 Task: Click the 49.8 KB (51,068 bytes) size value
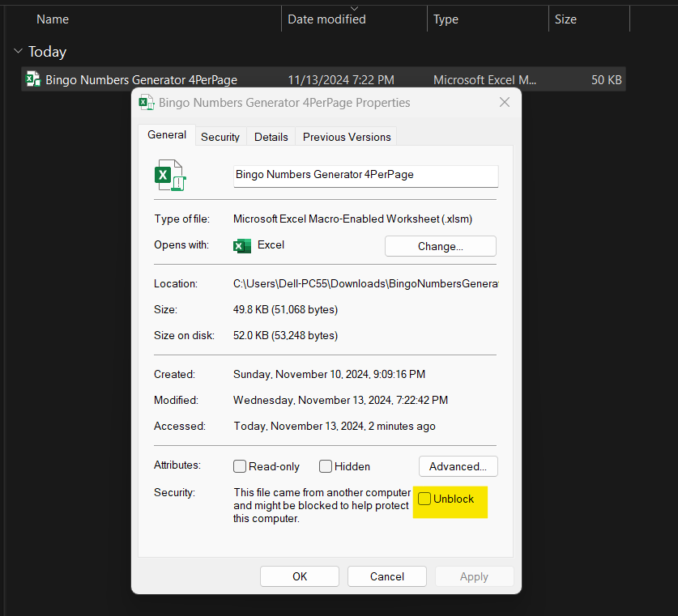[x=285, y=309]
